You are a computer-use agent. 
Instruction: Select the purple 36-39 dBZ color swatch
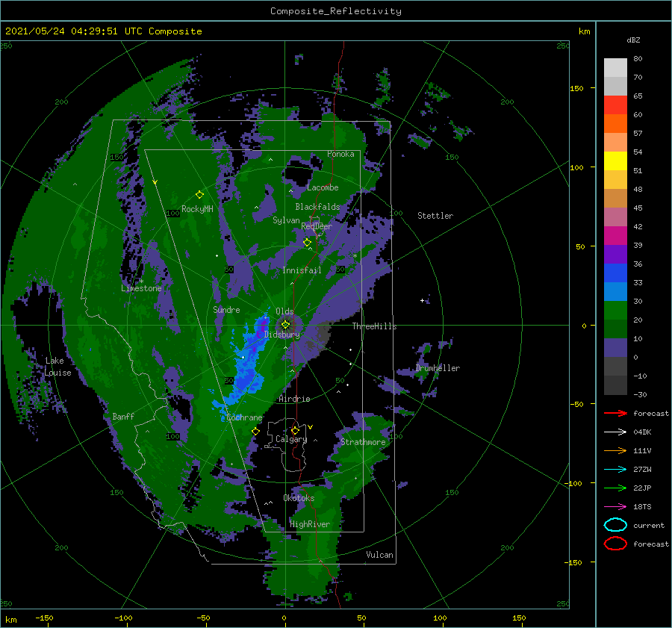(x=615, y=254)
